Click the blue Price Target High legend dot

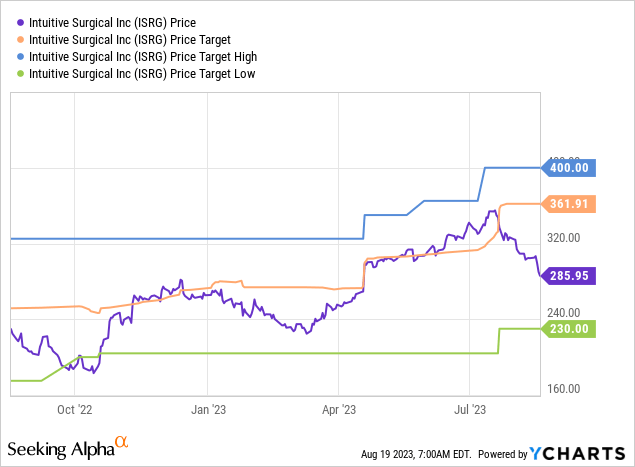[x=20, y=56]
